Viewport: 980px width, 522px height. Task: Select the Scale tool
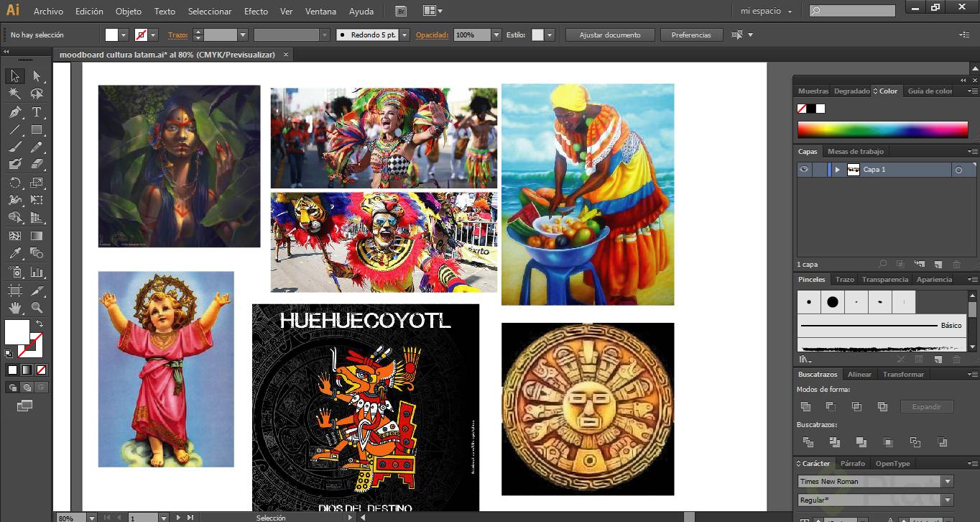(x=37, y=183)
